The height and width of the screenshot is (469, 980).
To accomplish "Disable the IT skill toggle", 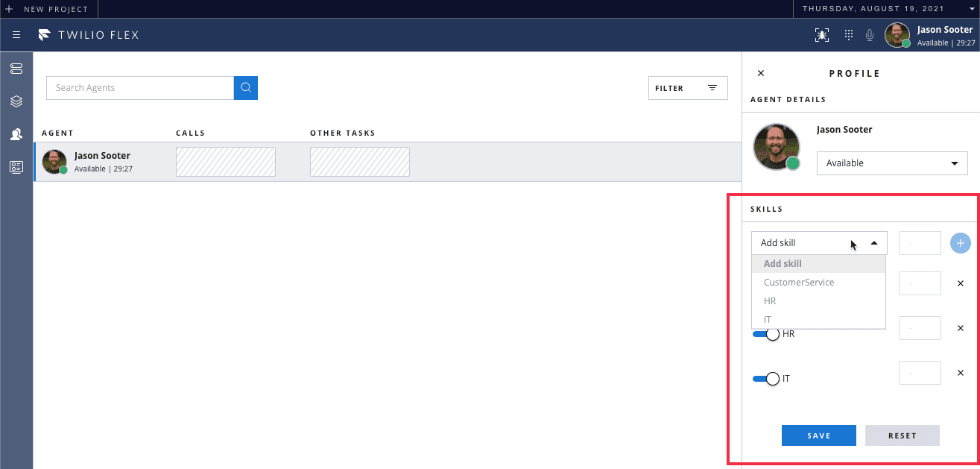I will click(x=764, y=379).
